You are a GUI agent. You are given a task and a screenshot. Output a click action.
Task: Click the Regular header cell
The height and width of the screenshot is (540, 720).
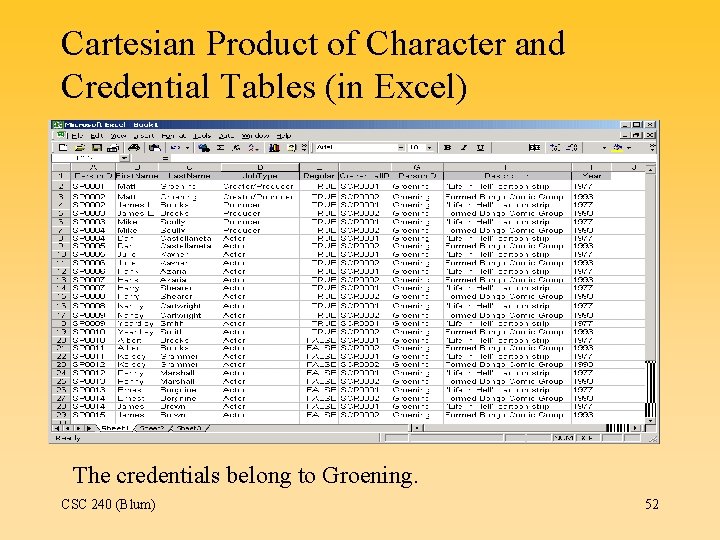point(319,176)
